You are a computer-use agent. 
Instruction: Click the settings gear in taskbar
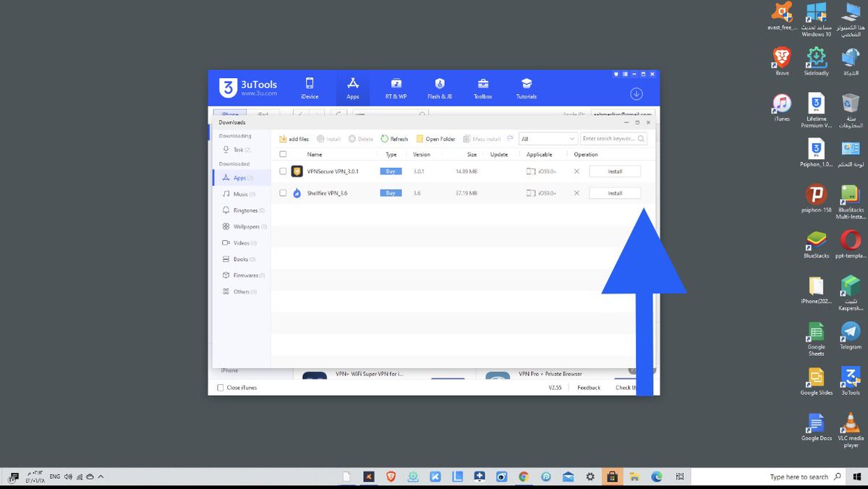[x=590, y=477]
